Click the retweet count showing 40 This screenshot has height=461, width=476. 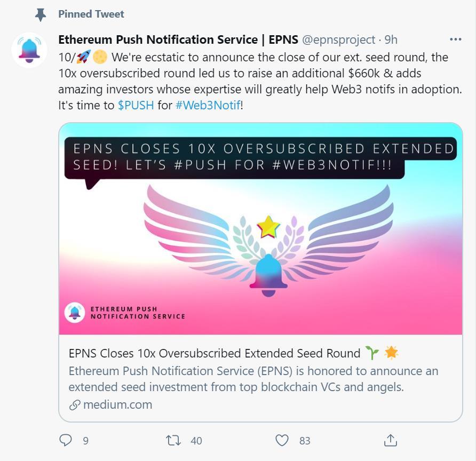(x=196, y=441)
